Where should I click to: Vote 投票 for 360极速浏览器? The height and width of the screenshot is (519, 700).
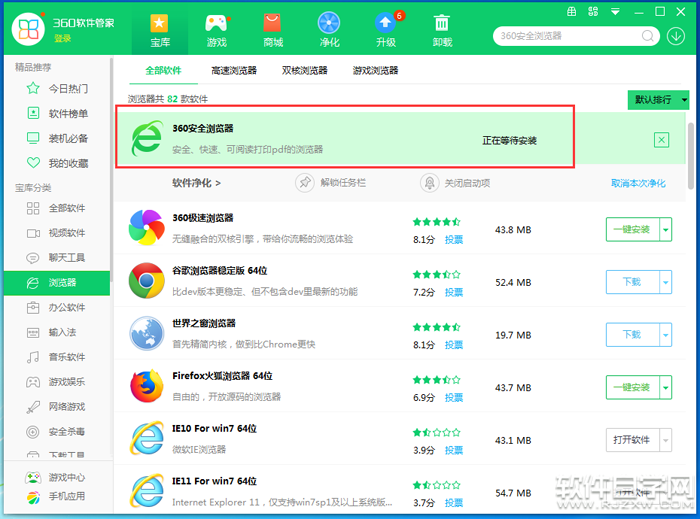click(454, 240)
